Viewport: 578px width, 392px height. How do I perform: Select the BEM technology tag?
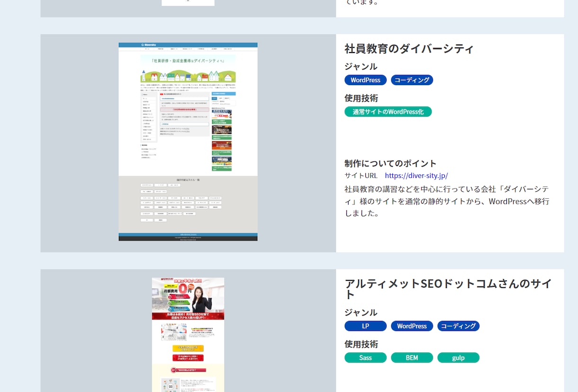[x=412, y=358]
